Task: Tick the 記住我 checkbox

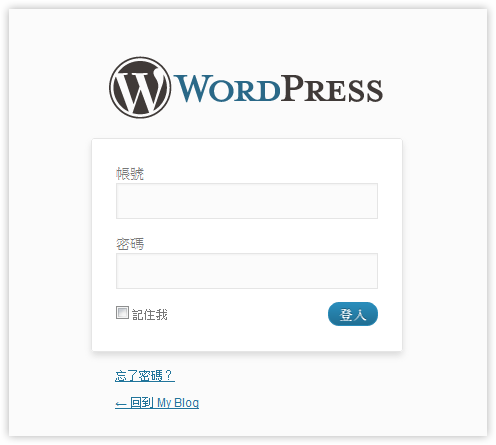Action: [122, 313]
